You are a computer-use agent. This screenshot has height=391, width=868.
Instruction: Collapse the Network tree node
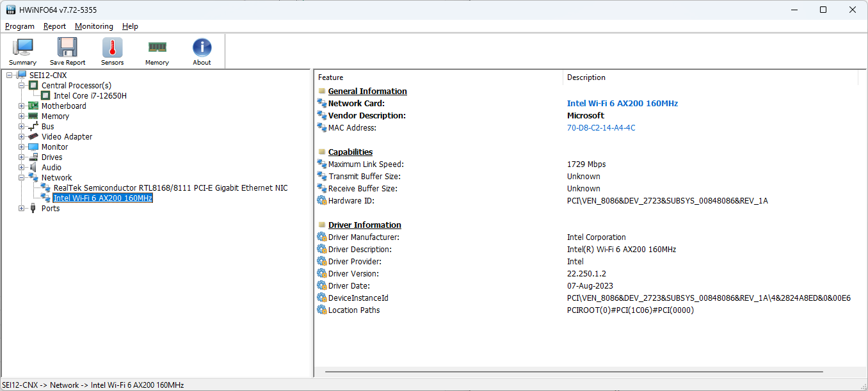[22, 178]
